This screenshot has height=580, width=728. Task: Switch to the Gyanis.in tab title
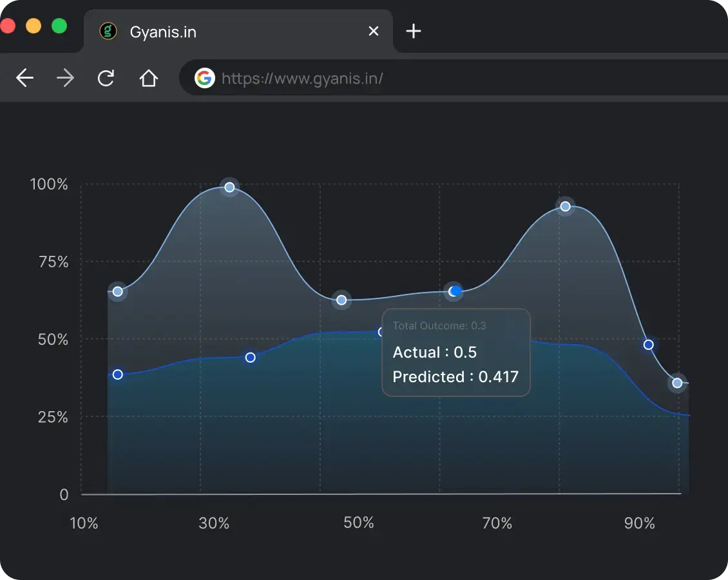(x=163, y=32)
